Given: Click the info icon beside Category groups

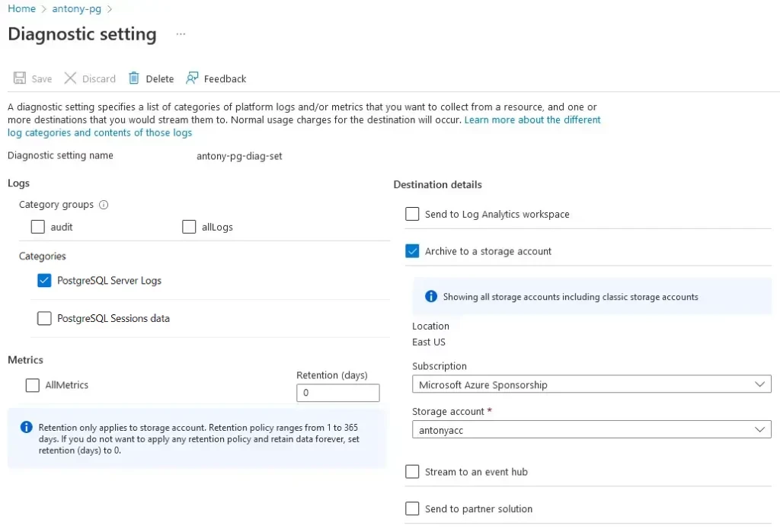Looking at the screenshot, I should [104, 204].
